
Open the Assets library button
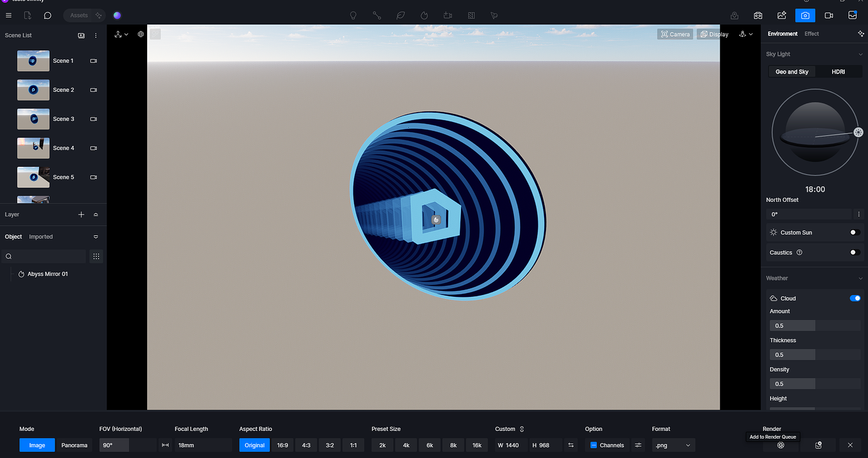click(79, 15)
